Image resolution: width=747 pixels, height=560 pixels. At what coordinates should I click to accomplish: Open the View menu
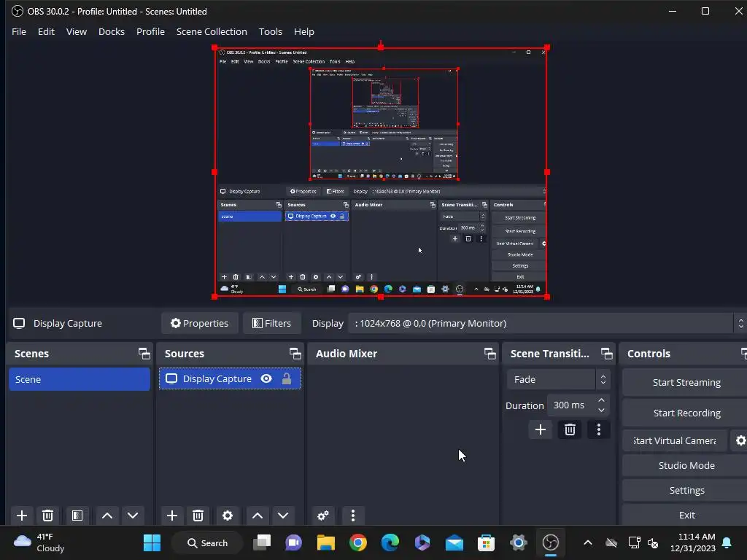(x=76, y=31)
